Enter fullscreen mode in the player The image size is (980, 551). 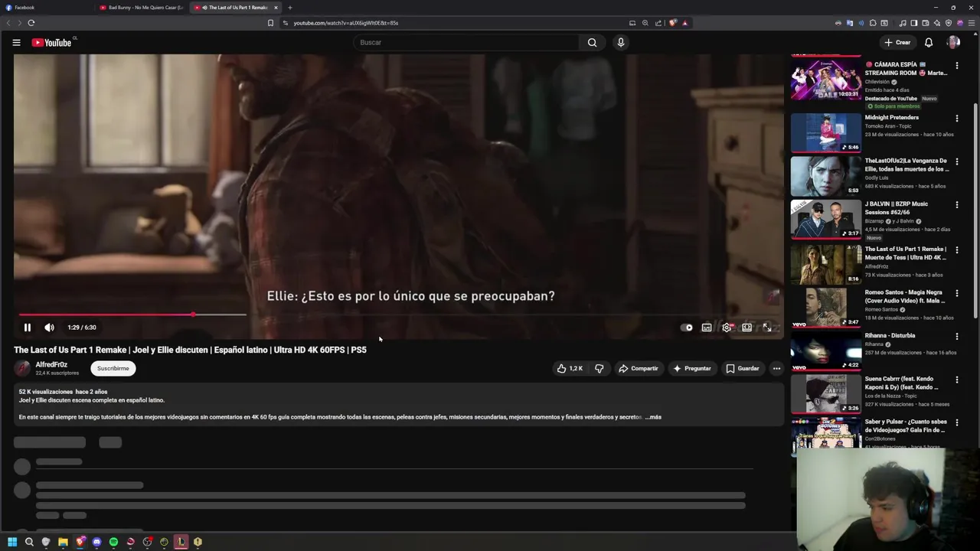[x=767, y=328]
